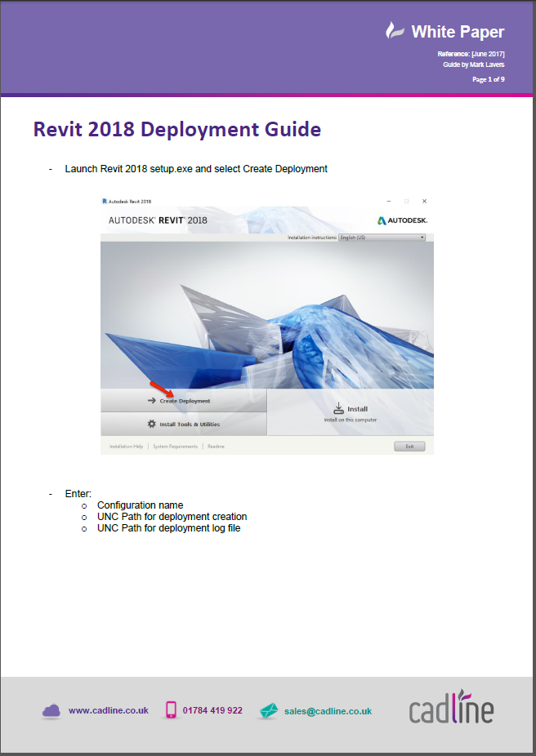Click the pink mobile phone icon
The image size is (536, 756).
tap(171, 709)
